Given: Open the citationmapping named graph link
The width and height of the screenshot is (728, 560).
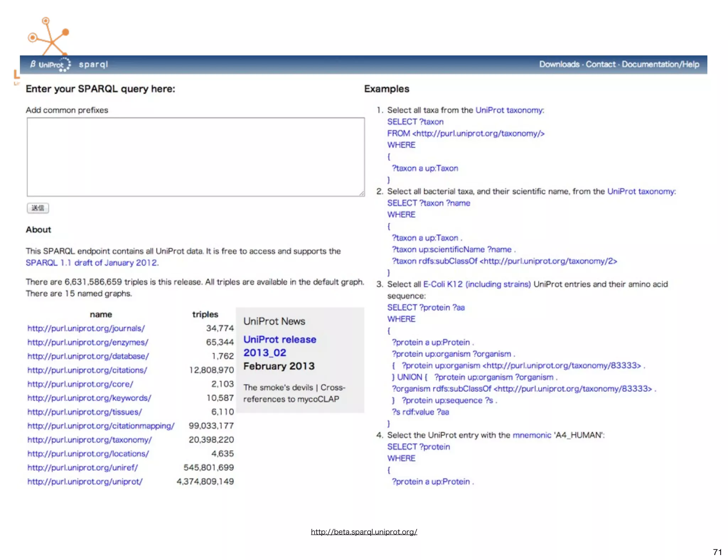Looking at the screenshot, I should tap(101, 426).
